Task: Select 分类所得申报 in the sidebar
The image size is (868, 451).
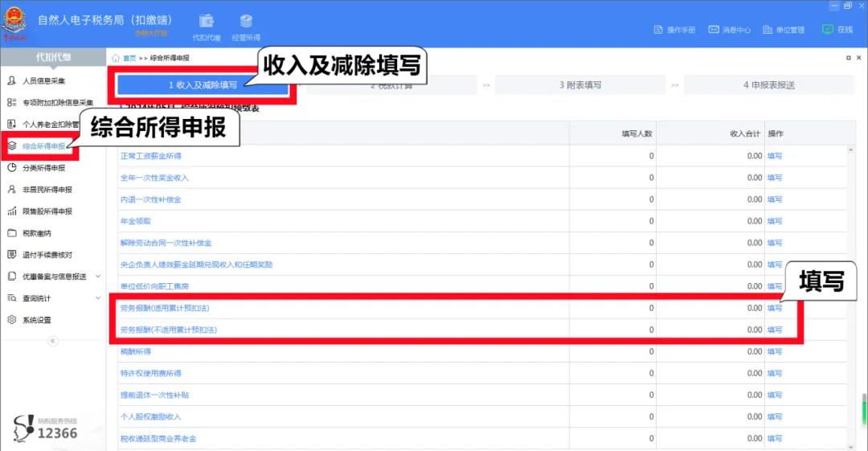Action: click(44, 168)
